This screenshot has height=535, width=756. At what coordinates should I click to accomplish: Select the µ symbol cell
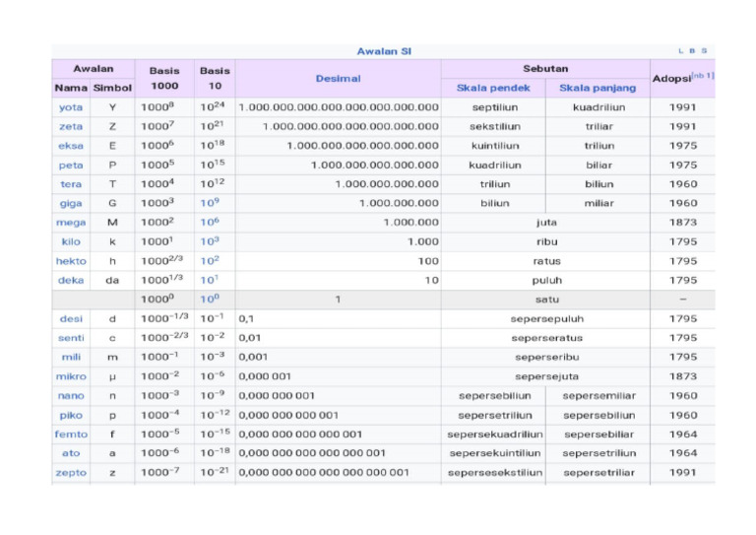click(112, 376)
